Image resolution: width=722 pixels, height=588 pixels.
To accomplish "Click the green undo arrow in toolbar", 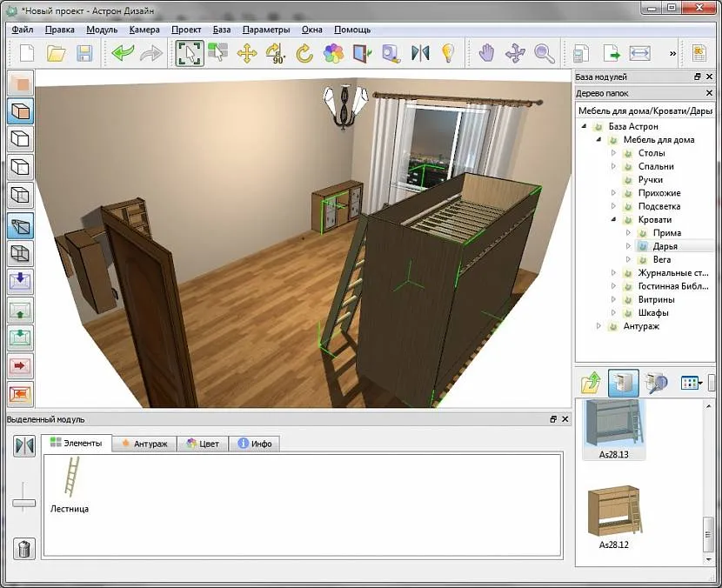I will [x=122, y=53].
